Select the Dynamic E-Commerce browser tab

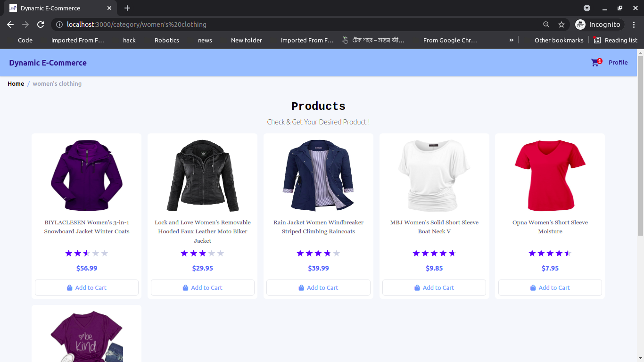(x=61, y=8)
